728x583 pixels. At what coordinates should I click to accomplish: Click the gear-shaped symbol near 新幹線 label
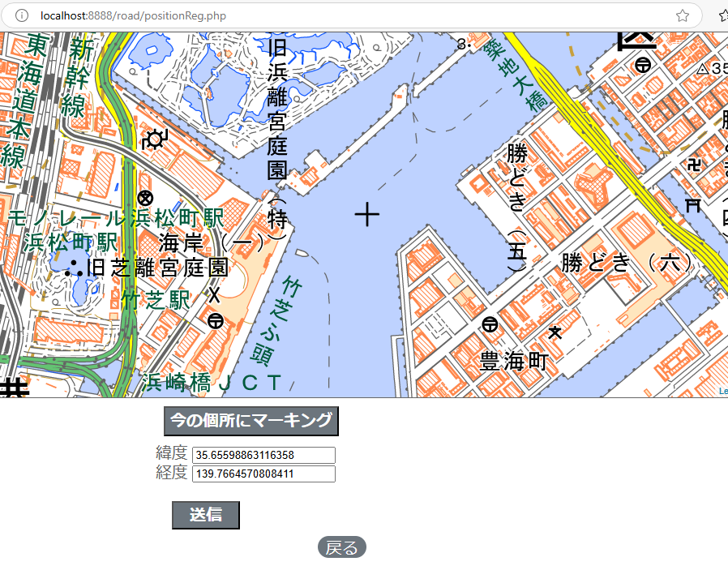tap(153, 139)
